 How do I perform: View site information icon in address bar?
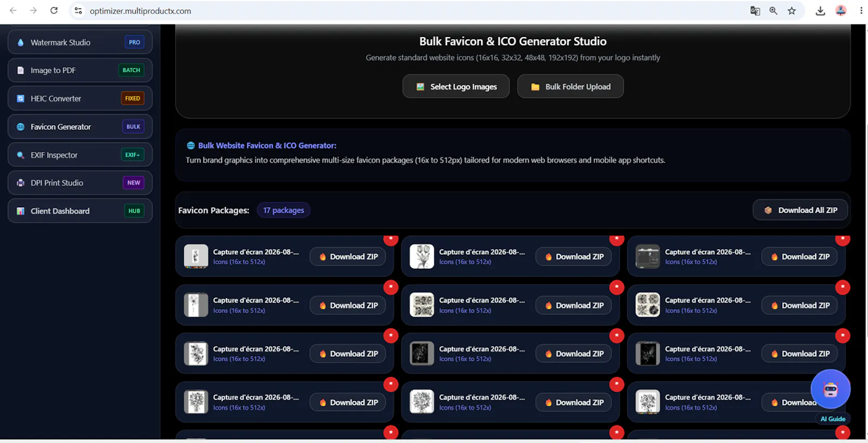(x=78, y=11)
